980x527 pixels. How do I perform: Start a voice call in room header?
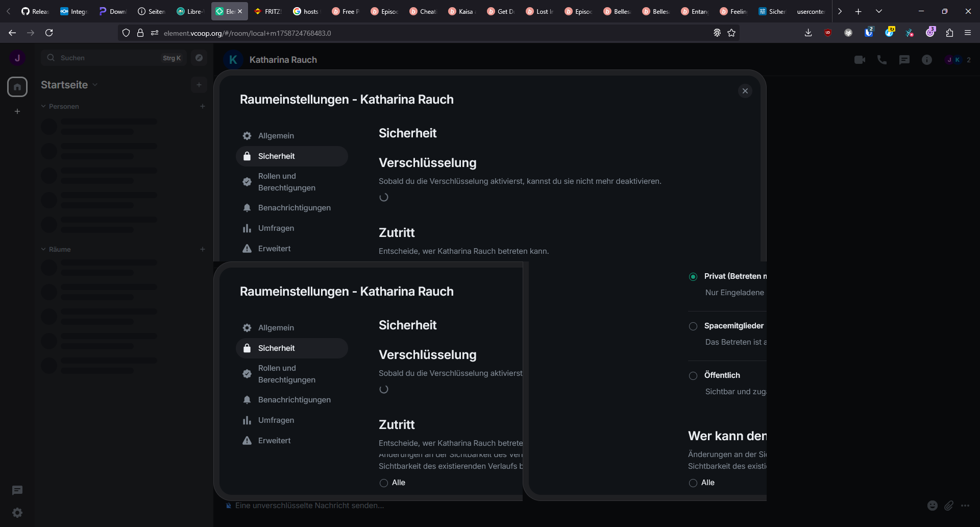881,60
